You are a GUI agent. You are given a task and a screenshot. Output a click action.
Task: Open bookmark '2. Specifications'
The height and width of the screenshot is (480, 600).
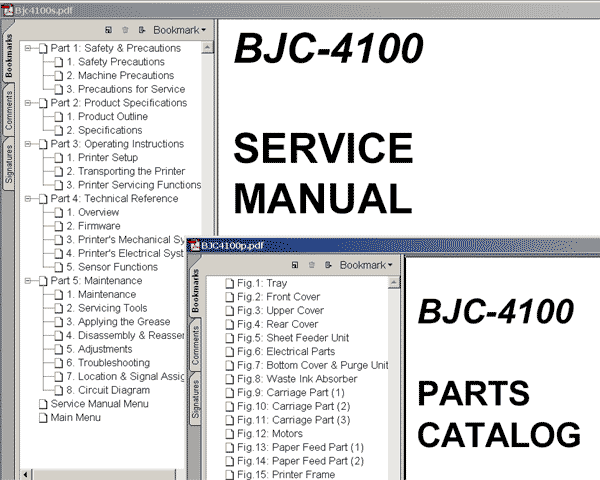[x=104, y=130]
